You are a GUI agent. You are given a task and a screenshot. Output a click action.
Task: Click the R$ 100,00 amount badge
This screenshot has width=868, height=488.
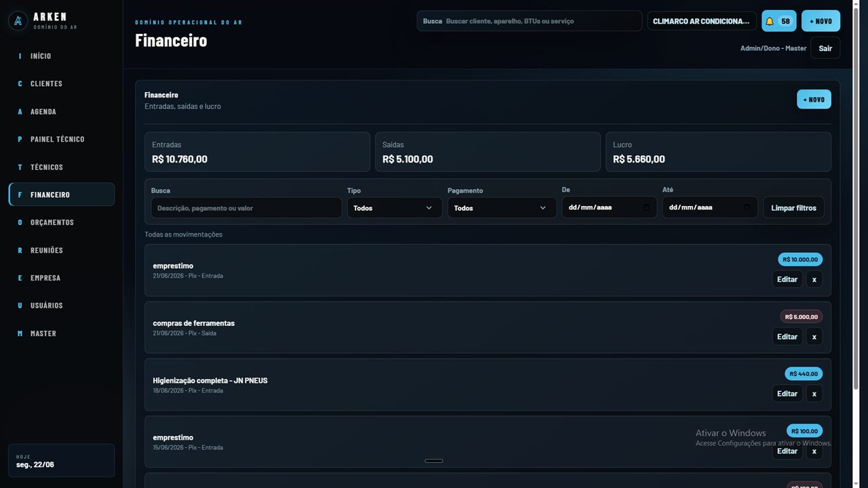coord(804,431)
